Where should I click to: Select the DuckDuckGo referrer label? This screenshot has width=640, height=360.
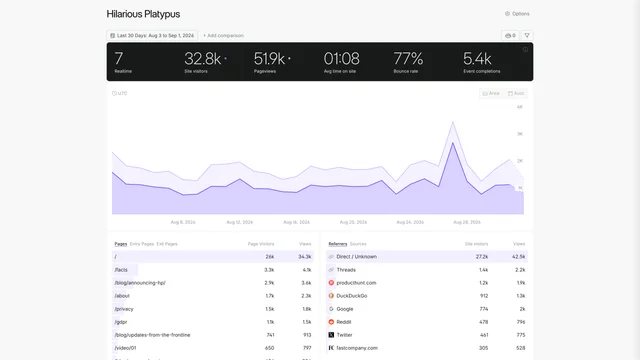pos(351,296)
